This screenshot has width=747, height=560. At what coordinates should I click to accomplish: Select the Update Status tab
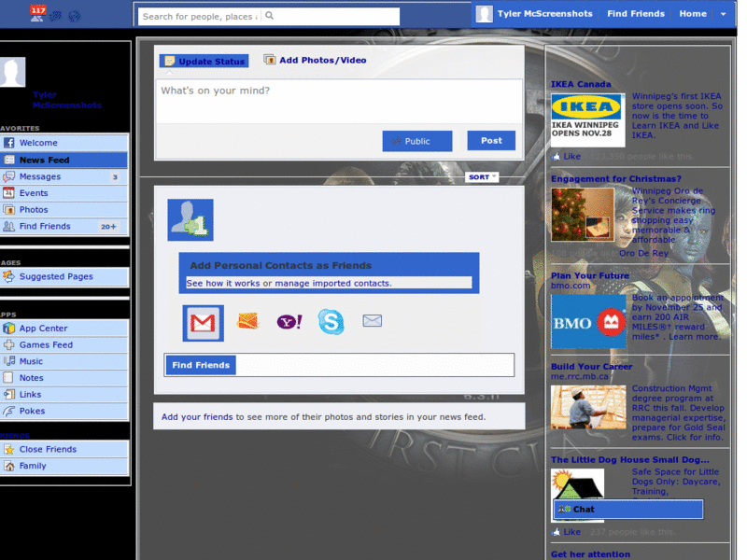pos(204,61)
